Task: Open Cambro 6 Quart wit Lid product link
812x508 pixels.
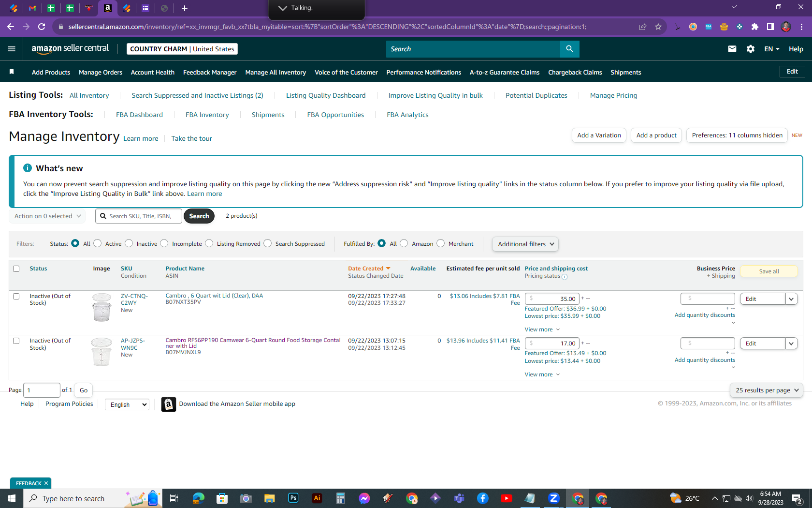Action: (214, 296)
